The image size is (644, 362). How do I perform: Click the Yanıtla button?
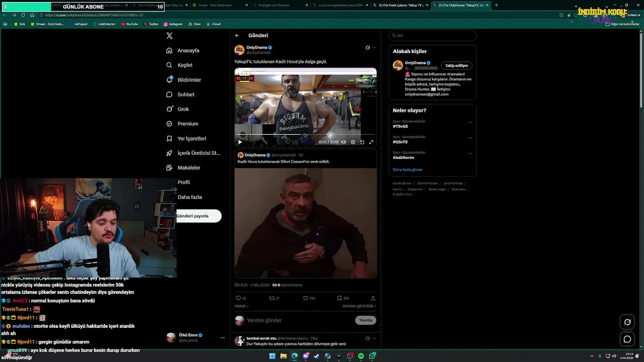tap(366, 320)
